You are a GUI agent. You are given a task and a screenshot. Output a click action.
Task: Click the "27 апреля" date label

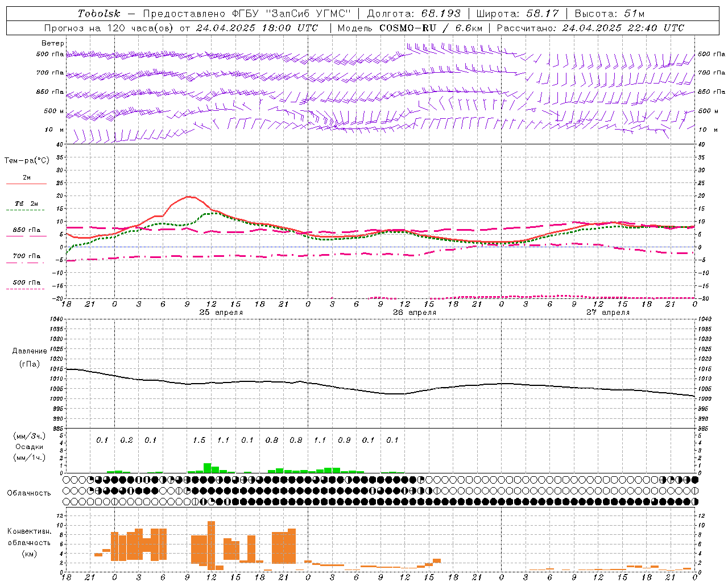pos(608,313)
